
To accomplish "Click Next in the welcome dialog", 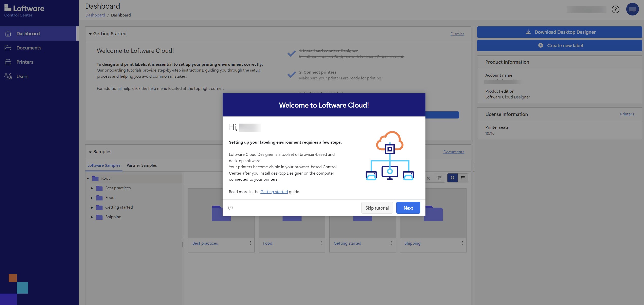I will point(408,208).
